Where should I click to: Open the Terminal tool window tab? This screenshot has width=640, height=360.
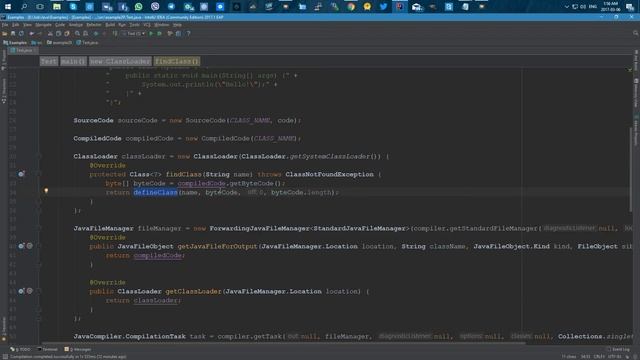[47, 349]
